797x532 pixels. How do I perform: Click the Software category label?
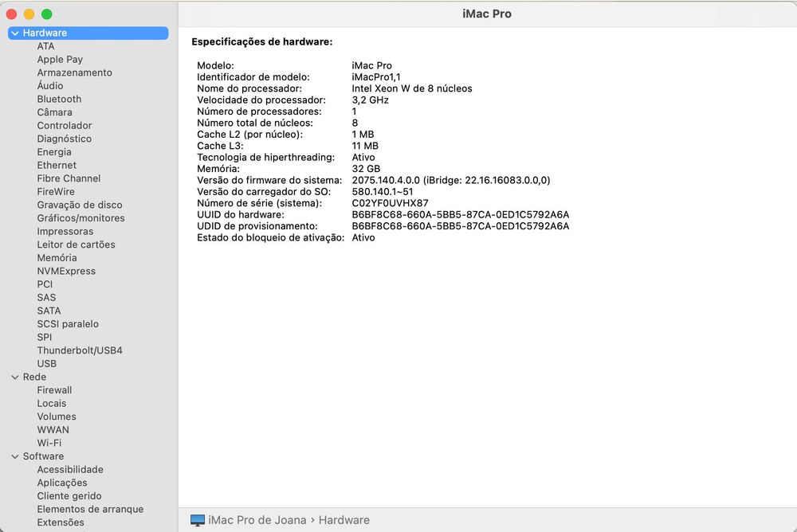(x=43, y=456)
